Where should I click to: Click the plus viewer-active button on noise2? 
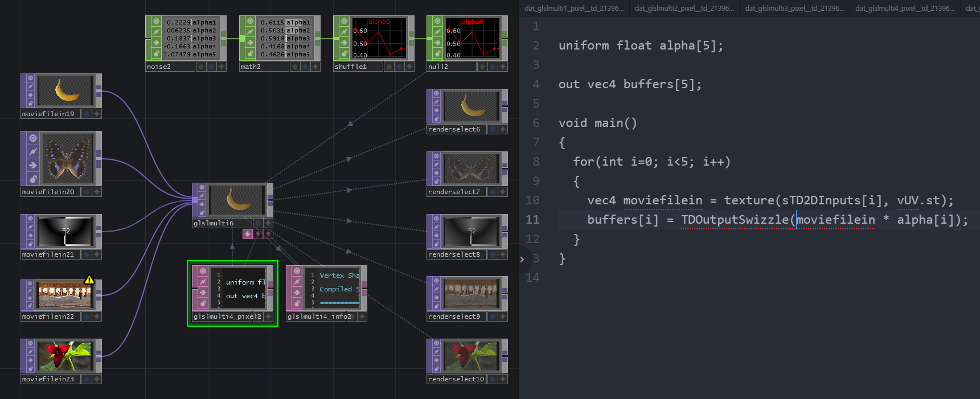pos(222,67)
